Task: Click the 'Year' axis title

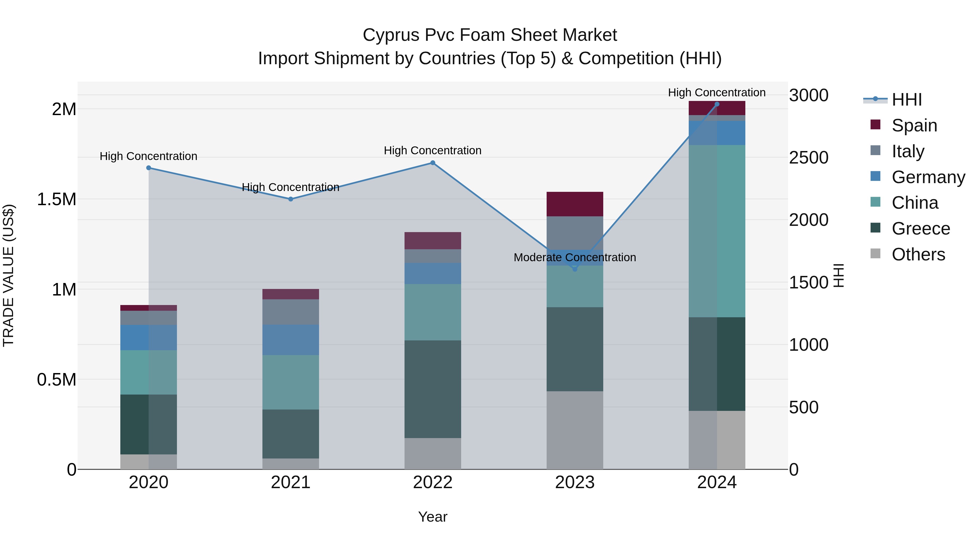Action: [433, 517]
